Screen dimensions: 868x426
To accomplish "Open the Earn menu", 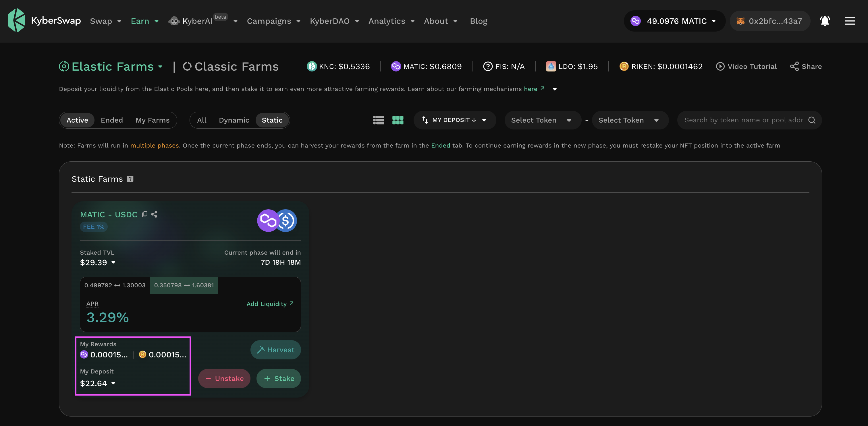I will [x=144, y=21].
